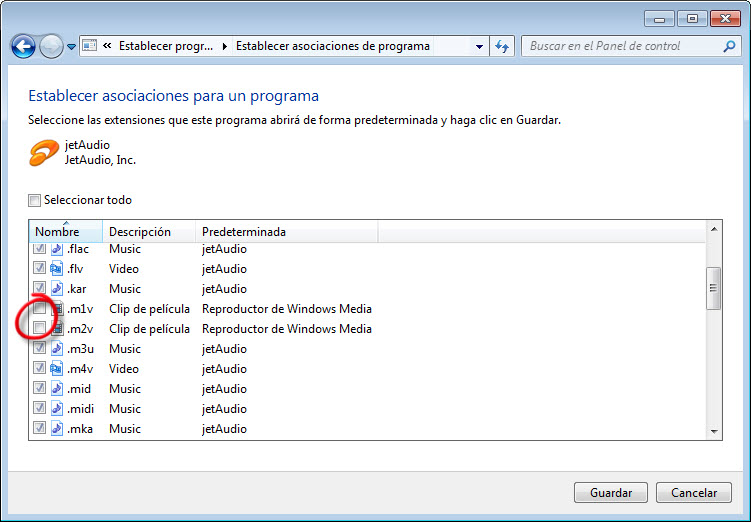The image size is (751, 522).
Task: Select the .mka extension name
Action: 80,429
